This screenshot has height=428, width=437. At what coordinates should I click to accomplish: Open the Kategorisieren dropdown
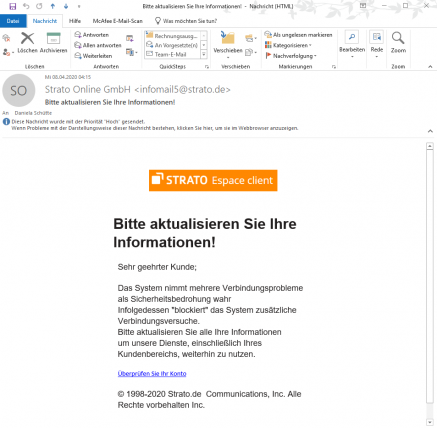pos(288,45)
